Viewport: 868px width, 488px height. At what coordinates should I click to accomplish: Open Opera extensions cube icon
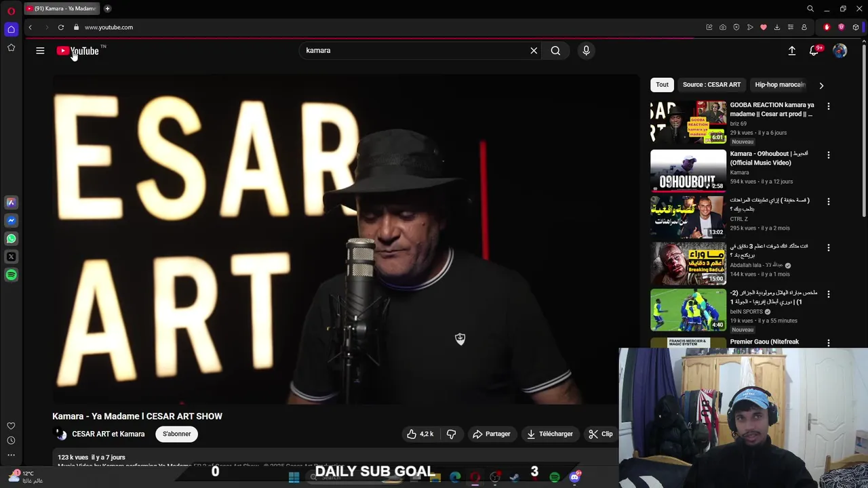pos(856,27)
